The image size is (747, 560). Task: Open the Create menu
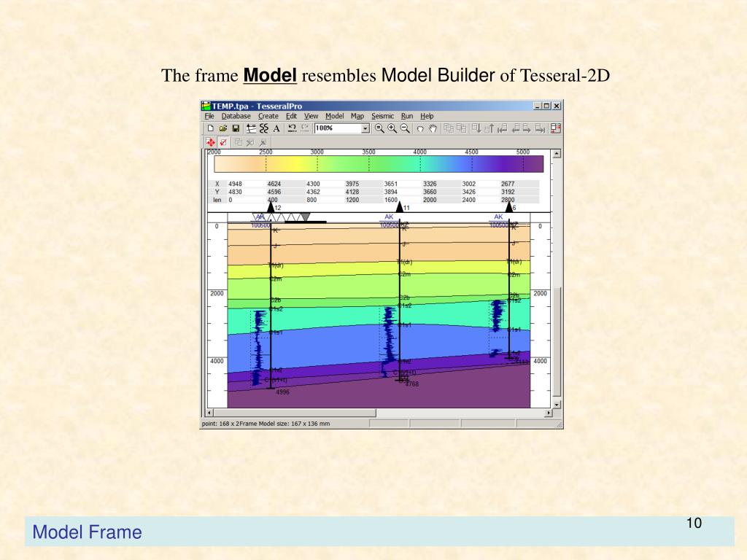coord(268,116)
